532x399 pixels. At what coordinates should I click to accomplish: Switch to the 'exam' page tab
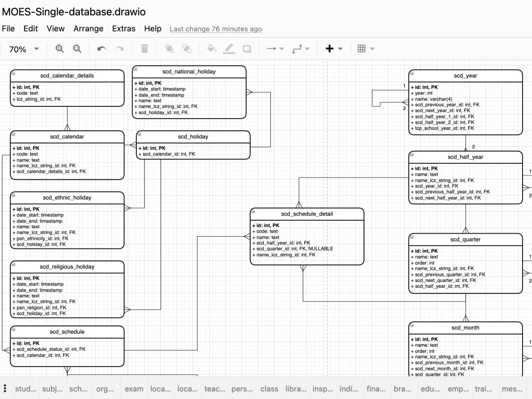134,389
